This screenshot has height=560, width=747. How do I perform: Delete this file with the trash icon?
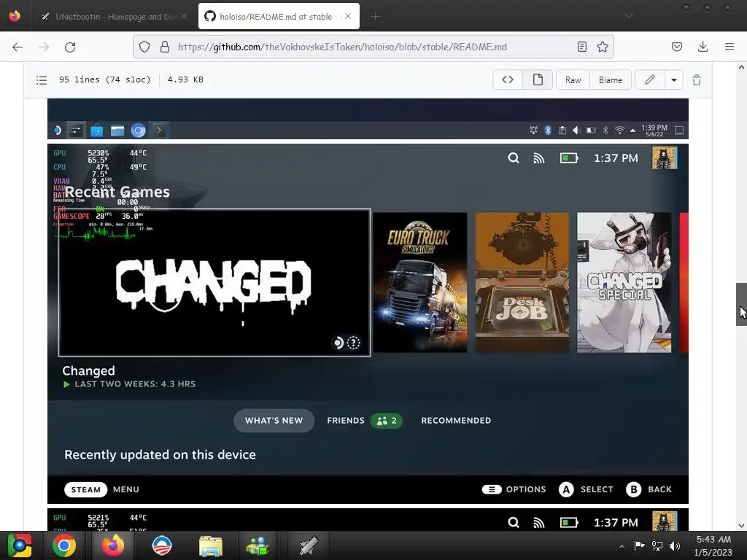coord(697,80)
